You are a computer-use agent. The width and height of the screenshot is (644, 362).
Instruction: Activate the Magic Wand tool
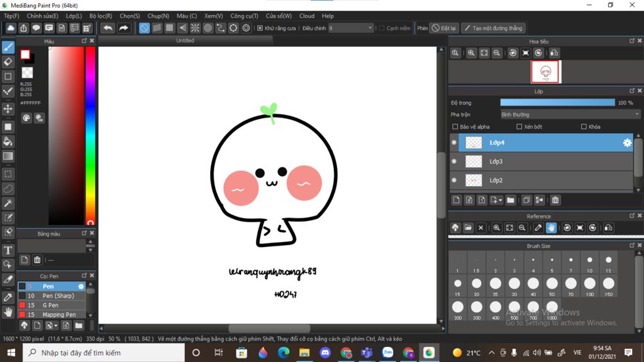click(8, 203)
